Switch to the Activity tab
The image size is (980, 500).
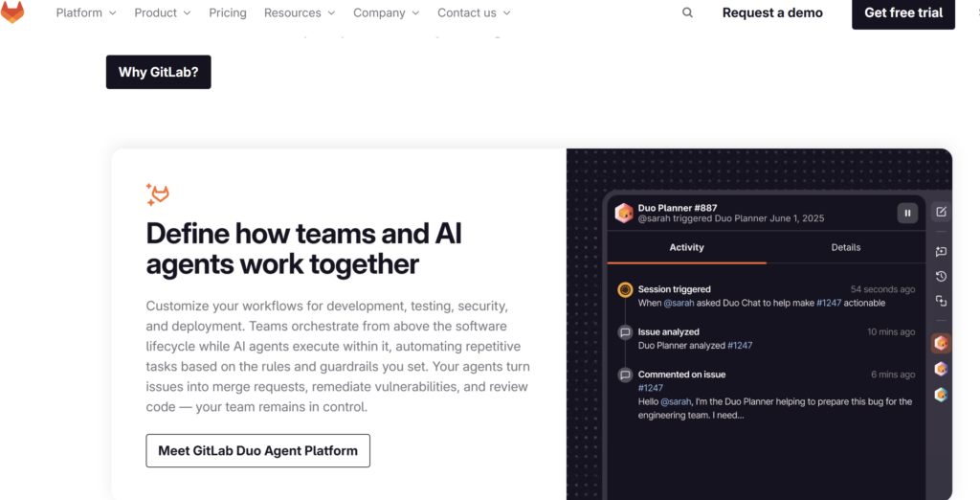[687, 248]
